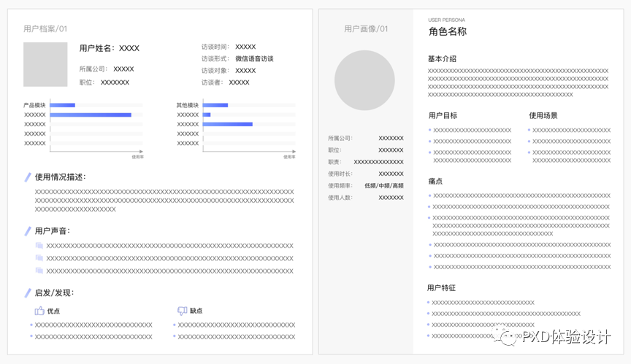
Task: Click the 访谈者 label
Action: tap(212, 82)
